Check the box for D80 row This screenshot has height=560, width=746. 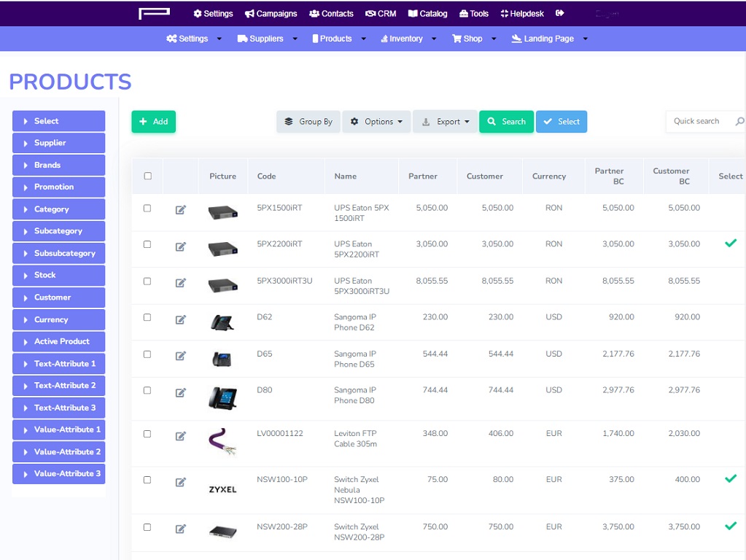[147, 391]
